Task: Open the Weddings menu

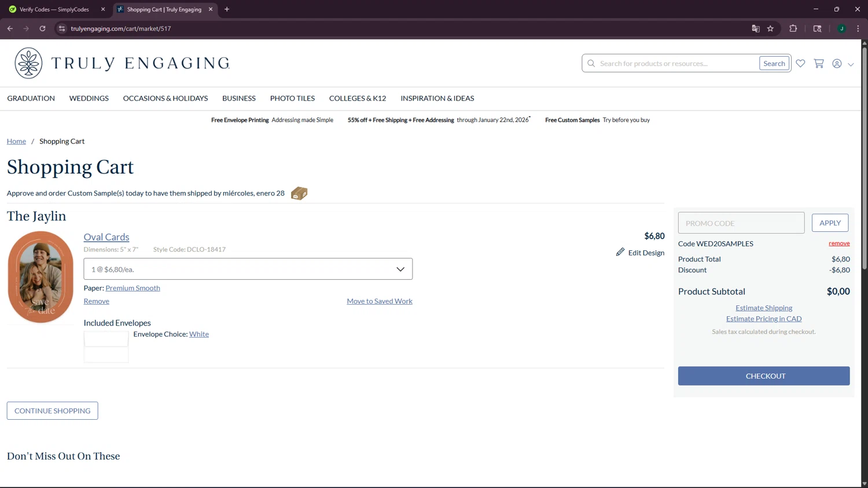Action: pos(89,98)
